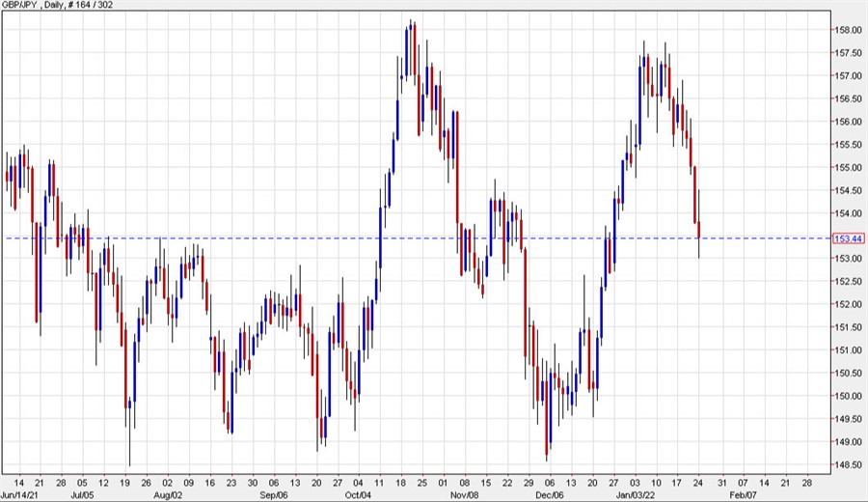Select the 151.50 price axis label
This screenshot has width=868, height=502.
[x=848, y=327]
